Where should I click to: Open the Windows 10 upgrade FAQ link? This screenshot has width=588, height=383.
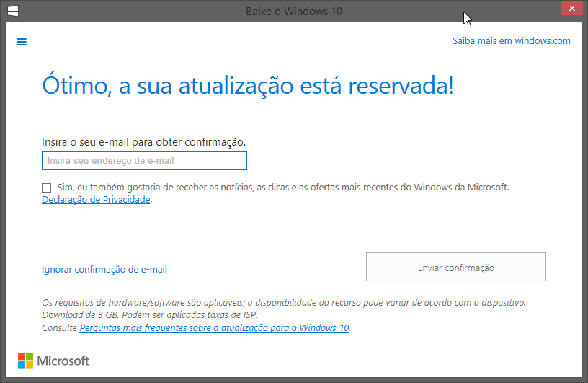pos(214,327)
